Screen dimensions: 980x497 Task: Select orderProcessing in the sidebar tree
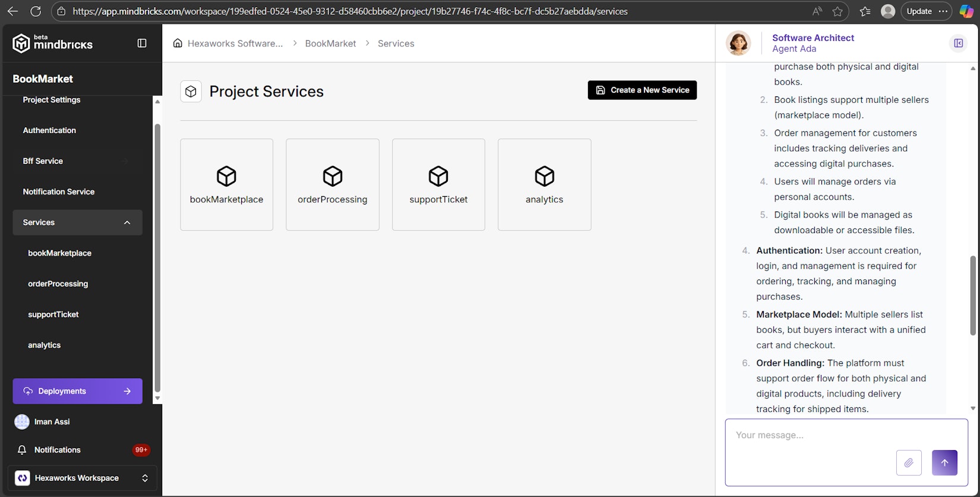tap(58, 284)
